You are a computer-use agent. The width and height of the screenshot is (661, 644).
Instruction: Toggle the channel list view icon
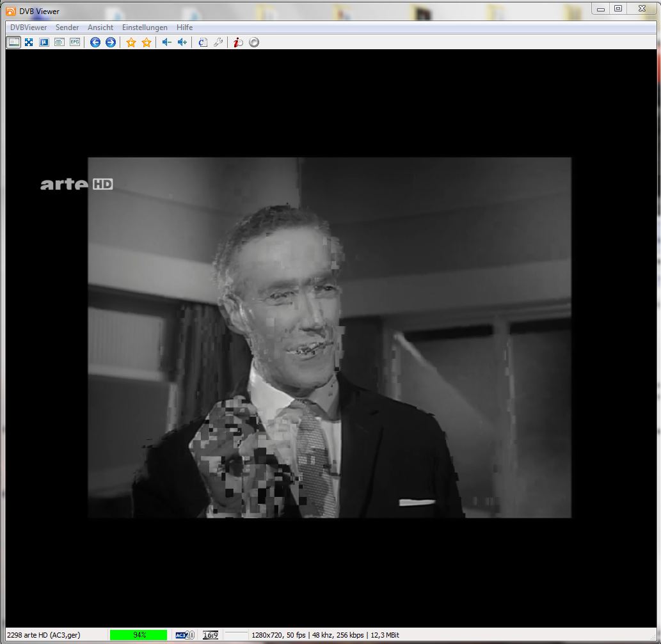coord(13,42)
